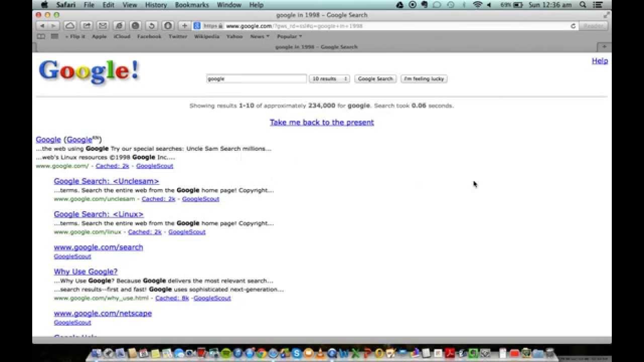Open the '10 results' dropdown
Screen dimensions: 644x362
coord(329,79)
